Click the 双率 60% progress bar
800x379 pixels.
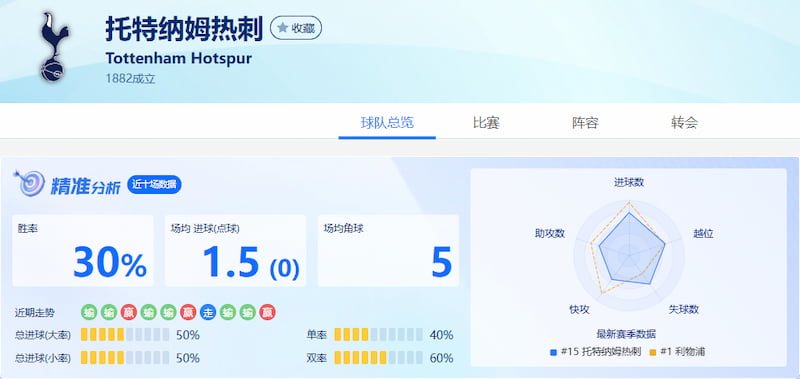[379, 358]
